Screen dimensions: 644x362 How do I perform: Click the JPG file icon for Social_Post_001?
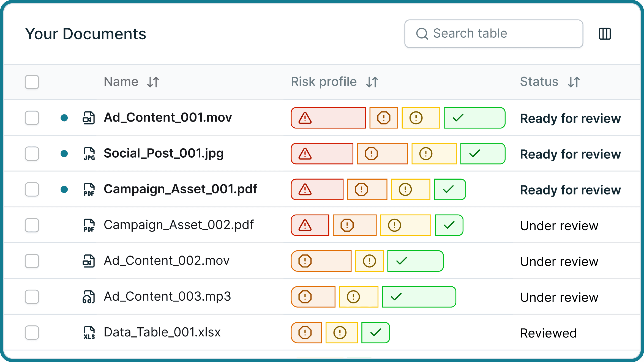coord(89,154)
